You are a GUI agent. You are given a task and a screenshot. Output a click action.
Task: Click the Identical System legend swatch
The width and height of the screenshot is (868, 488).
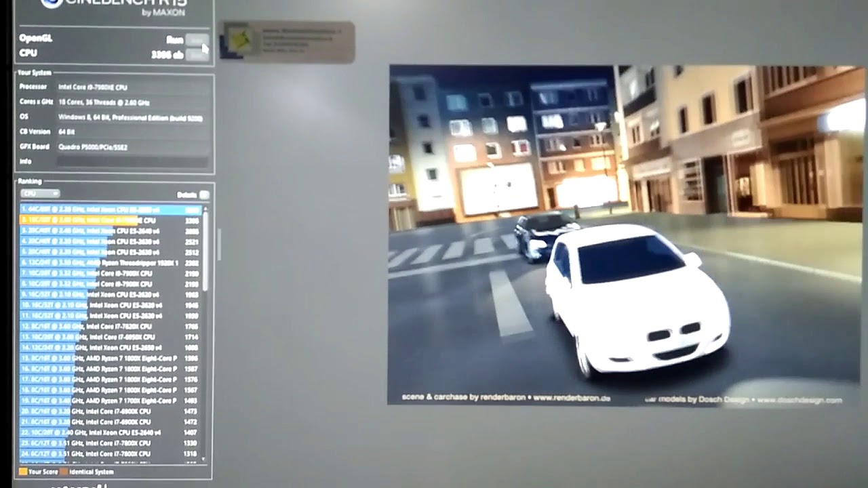pyautogui.click(x=64, y=472)
